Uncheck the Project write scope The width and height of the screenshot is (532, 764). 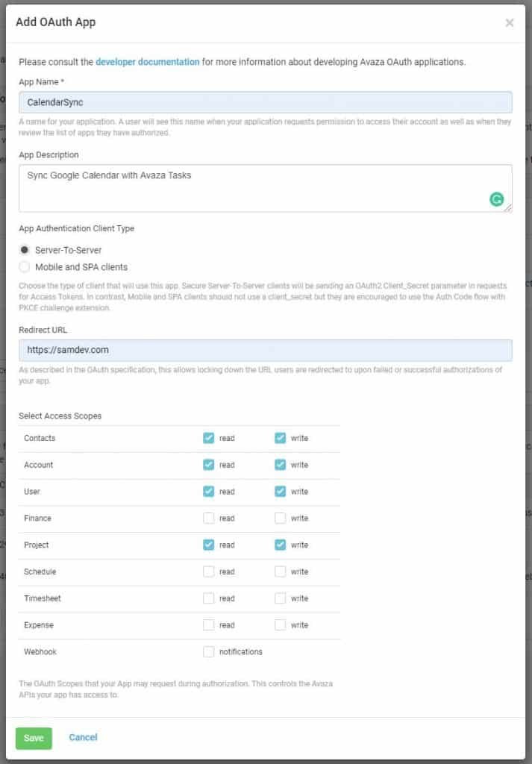point(280,545)
